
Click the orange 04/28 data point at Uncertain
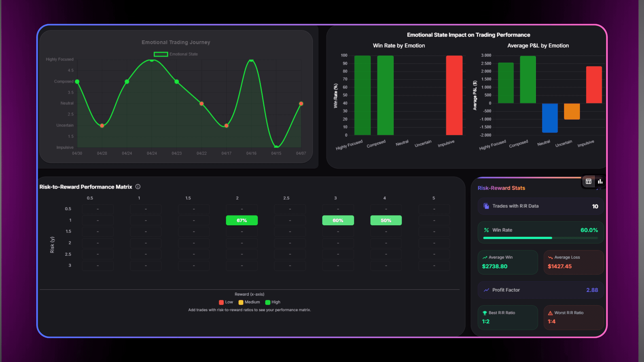pyautogui.click(x=102, y=125)
